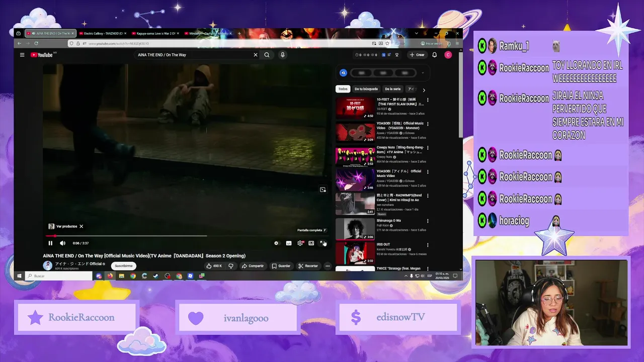The width and height of the screenshot is (644, 362).
Task: Click the Recortar clip button
Action: 308,266
